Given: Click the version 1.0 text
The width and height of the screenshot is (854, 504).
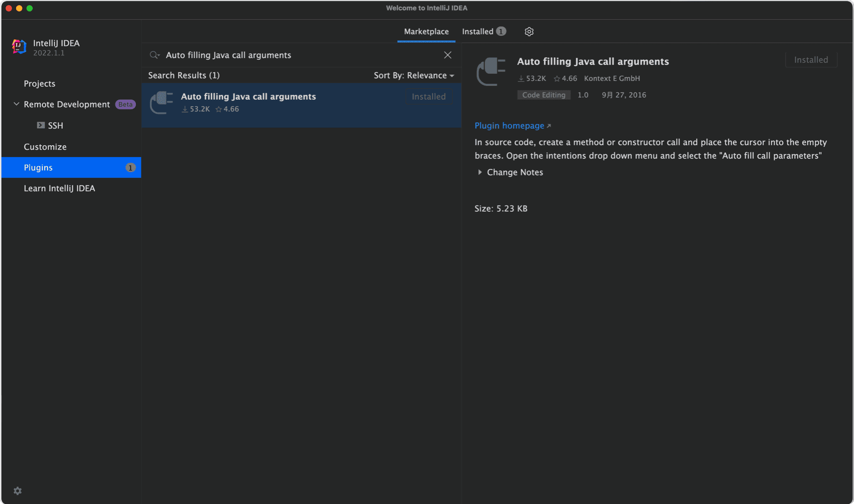Looking at the screenshot, I should [583, 95].
